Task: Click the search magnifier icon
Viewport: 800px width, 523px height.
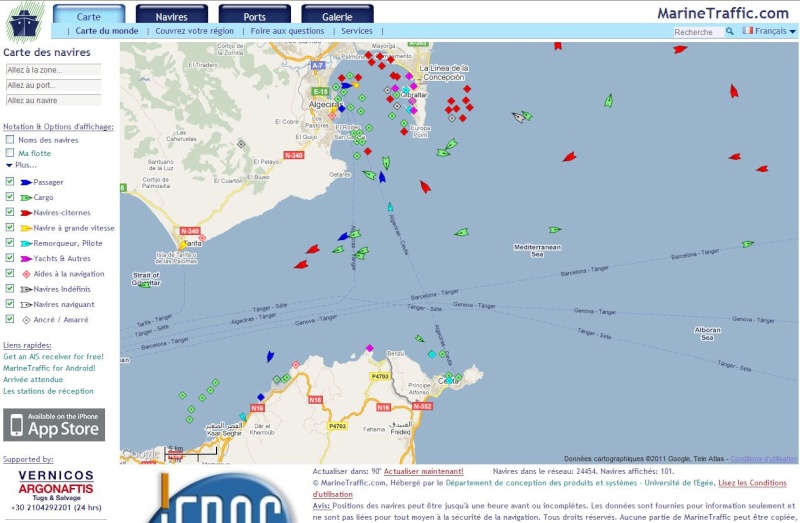Action: [x=730, y=32]
